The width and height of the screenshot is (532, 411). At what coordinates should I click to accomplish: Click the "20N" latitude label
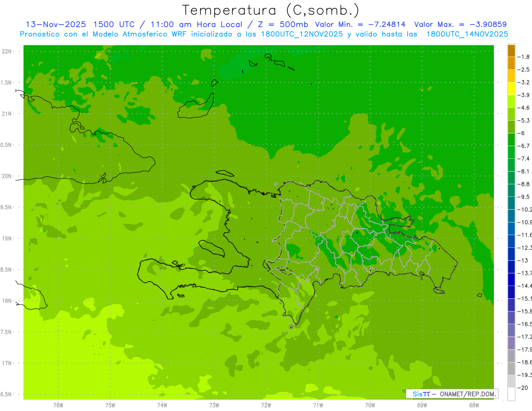point(7,176)
